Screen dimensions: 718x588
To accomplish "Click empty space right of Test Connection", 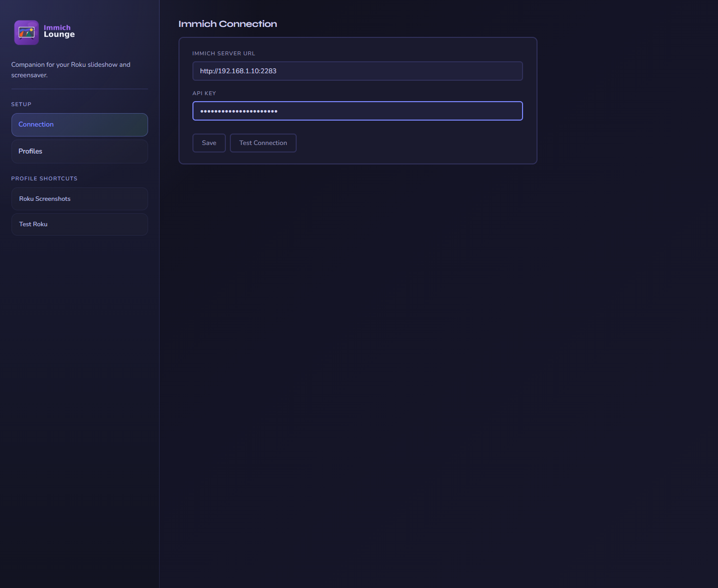I will 409,143.
